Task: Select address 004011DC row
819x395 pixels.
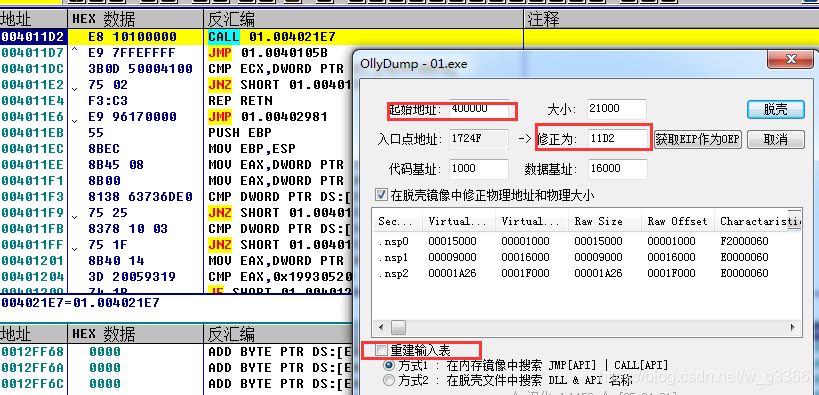Action: coord(32,69)
